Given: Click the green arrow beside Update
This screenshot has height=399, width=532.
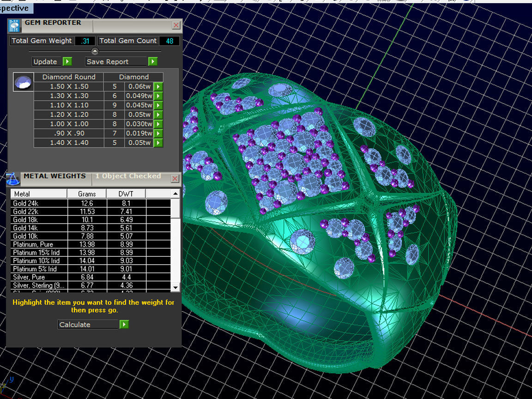Looking at the screenshot, I should pyautogui.click(x=67, y=61).
